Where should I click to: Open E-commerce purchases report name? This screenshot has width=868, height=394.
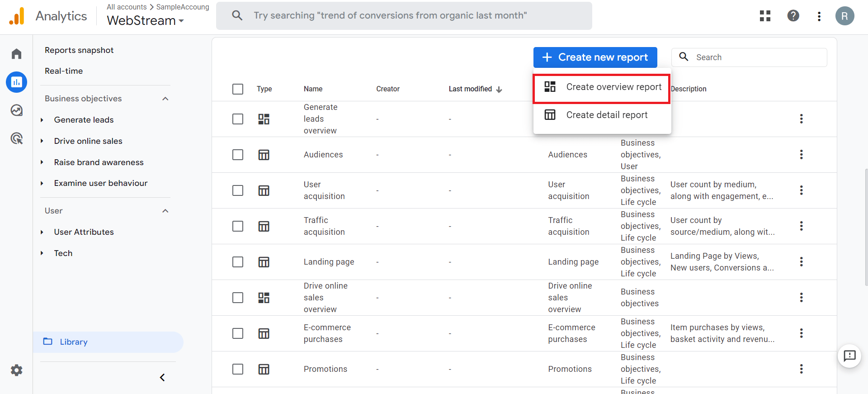coord(327,333)
